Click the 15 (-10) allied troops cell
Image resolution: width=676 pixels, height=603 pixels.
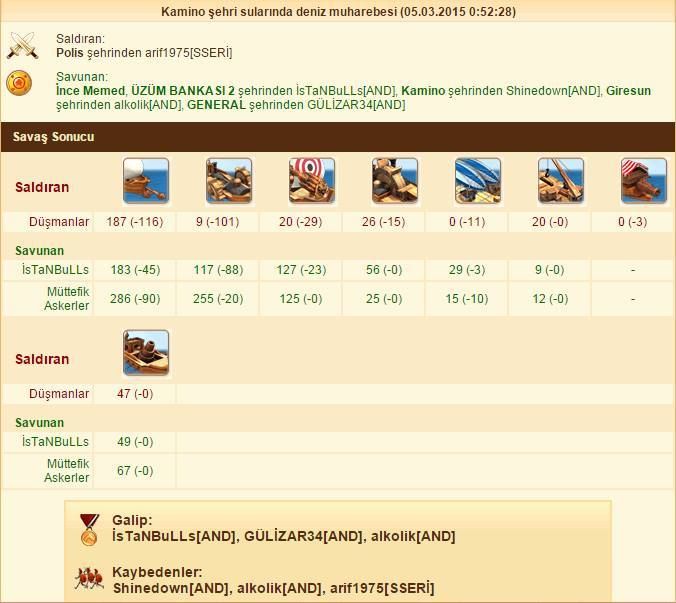pyautogui.click(x=466, y=299)
